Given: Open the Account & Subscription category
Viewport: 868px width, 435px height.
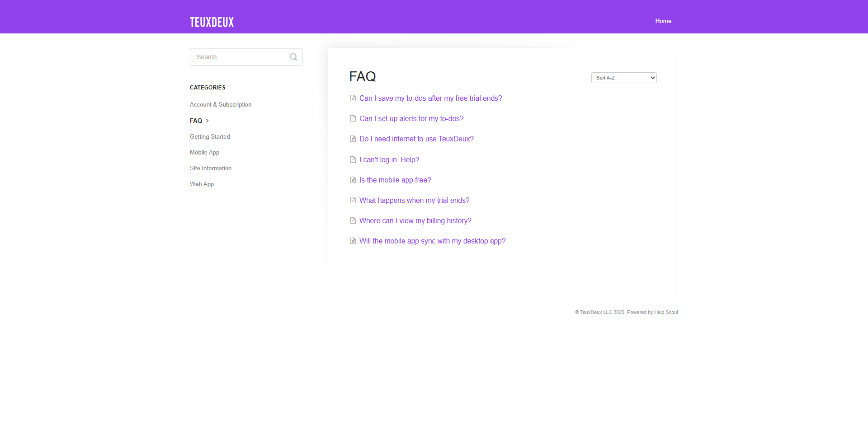Looking at the screenshot, I should [x=221, y=104].
